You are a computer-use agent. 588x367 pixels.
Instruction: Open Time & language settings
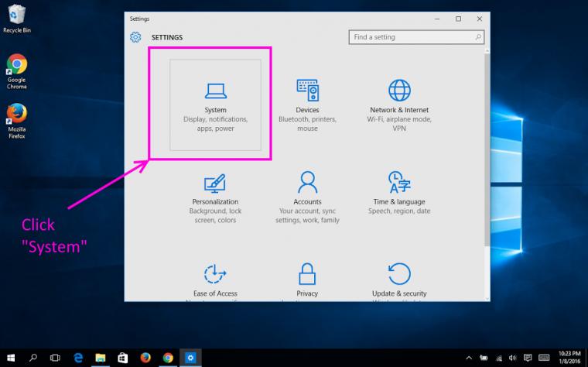[x=399, y=197]
